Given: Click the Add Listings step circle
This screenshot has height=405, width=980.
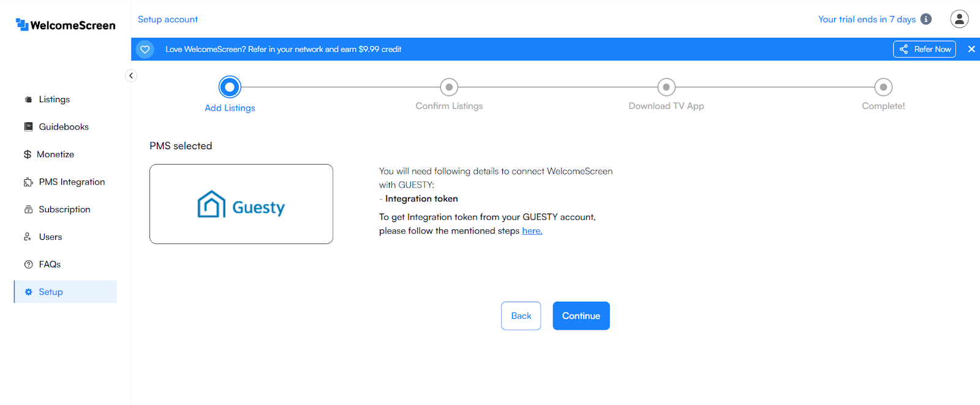Looking at the screenshot, I should (230, 87).
